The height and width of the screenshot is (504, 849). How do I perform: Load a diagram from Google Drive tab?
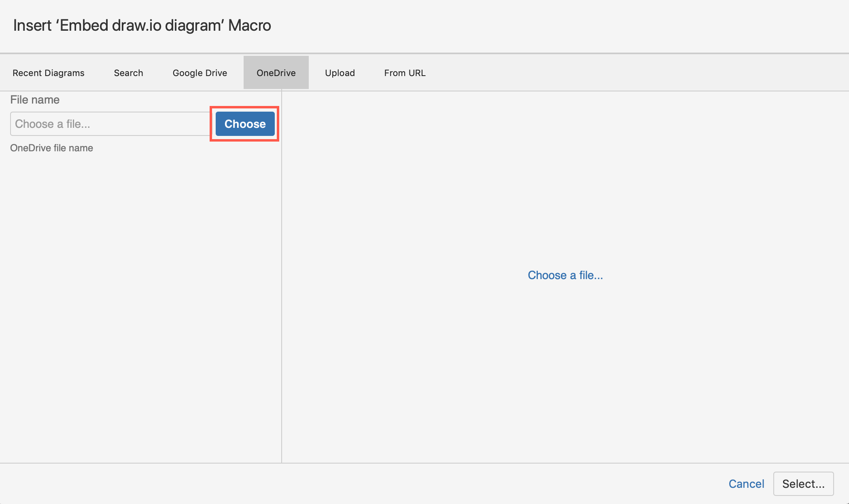pos(200,73)
